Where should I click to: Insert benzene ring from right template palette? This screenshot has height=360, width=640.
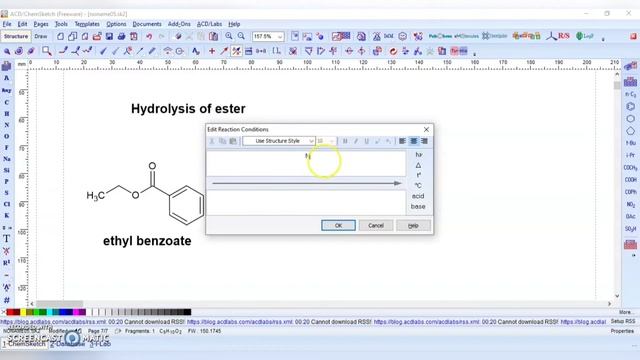click(x=631, y=107)
